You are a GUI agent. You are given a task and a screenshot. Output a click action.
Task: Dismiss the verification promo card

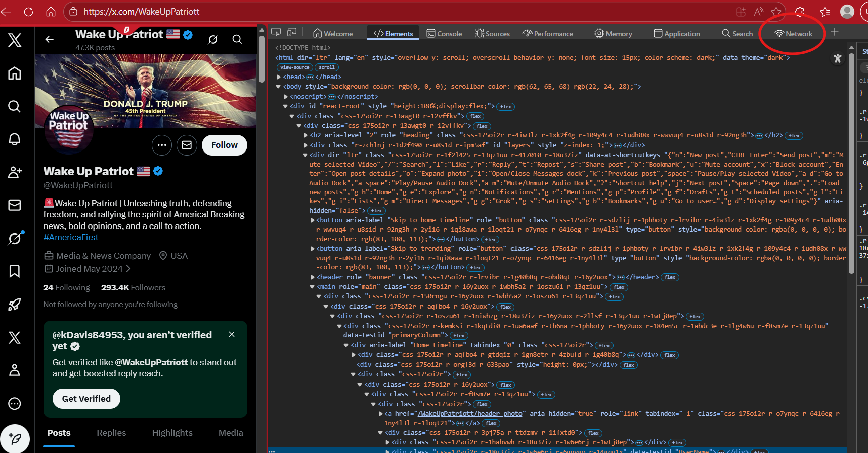point(232,334)
